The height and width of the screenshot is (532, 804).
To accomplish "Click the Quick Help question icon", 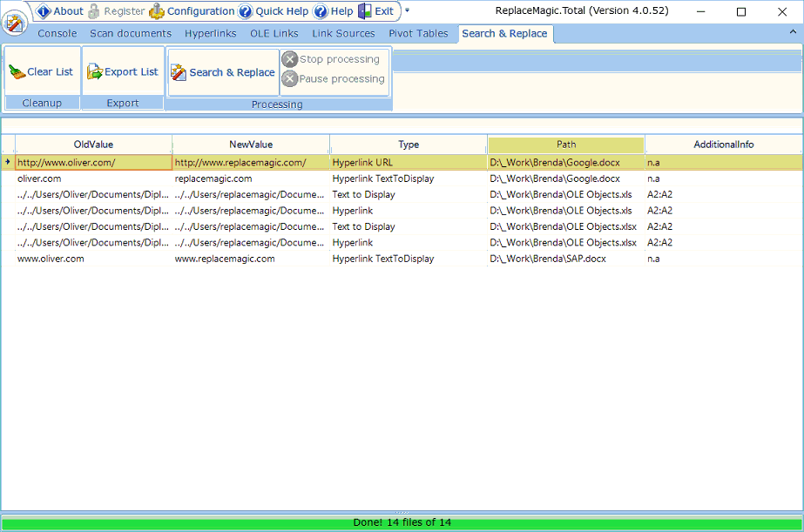I will [x=246, y=10].
